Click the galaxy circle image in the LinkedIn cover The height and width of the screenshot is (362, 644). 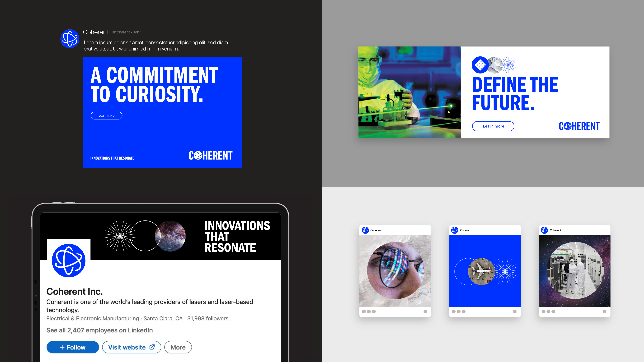(x=170, y=236)
